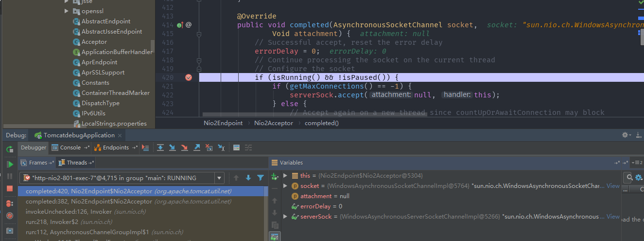644x241 pixels.
Task: Click Run to Cursor icon
Action: (x=221, y=148)
